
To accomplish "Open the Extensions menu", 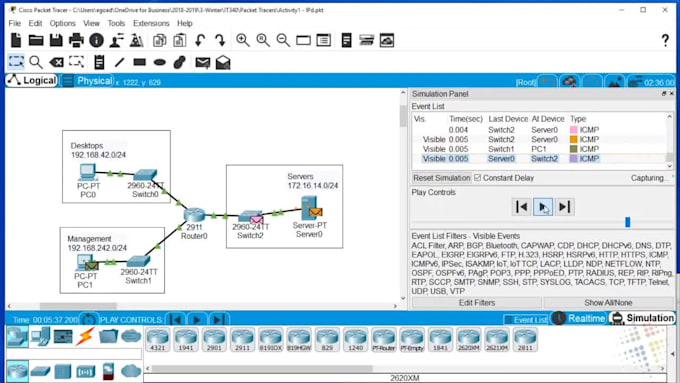I will click(151, 23).
